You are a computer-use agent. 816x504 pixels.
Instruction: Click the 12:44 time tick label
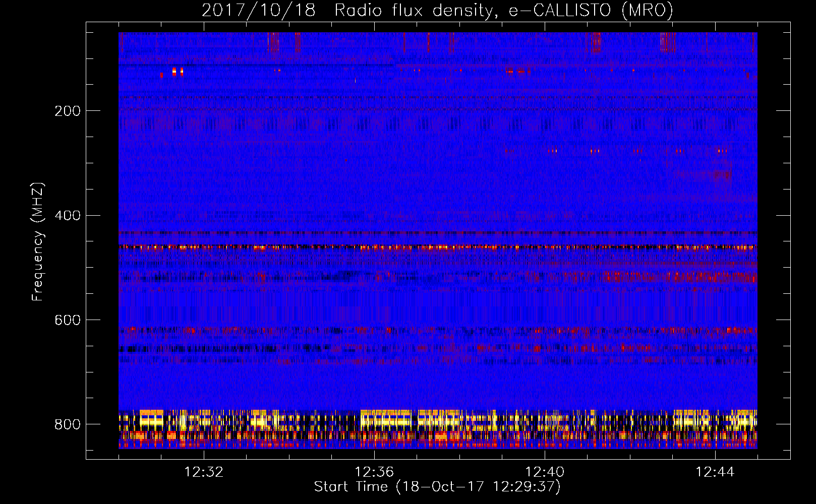[715, 472]
